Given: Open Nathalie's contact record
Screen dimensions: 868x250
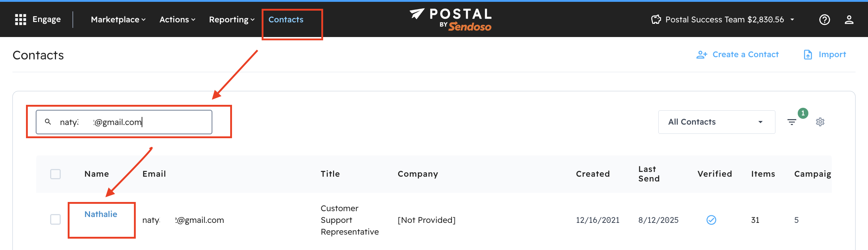Looking at the screenshot, I should click(x=101, y=214).
